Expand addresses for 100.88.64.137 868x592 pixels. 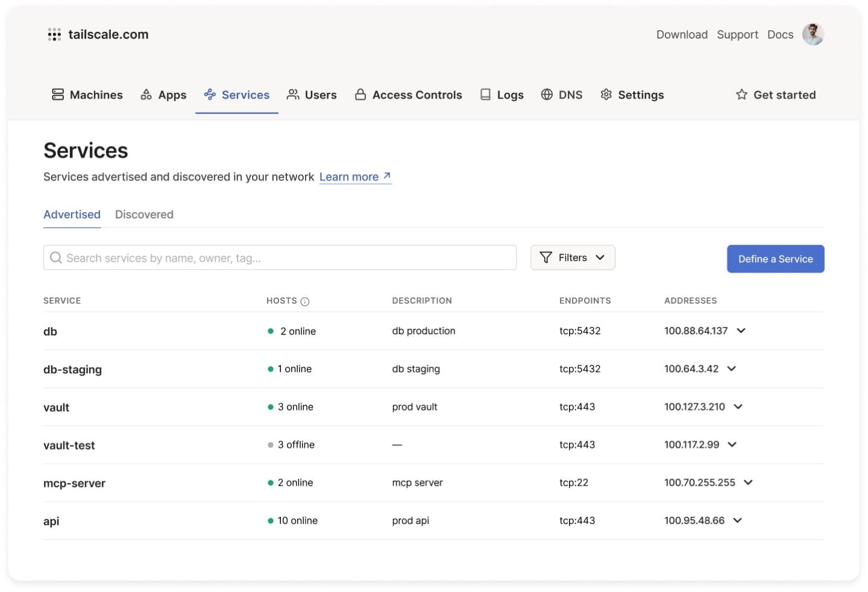click(741, 330)
